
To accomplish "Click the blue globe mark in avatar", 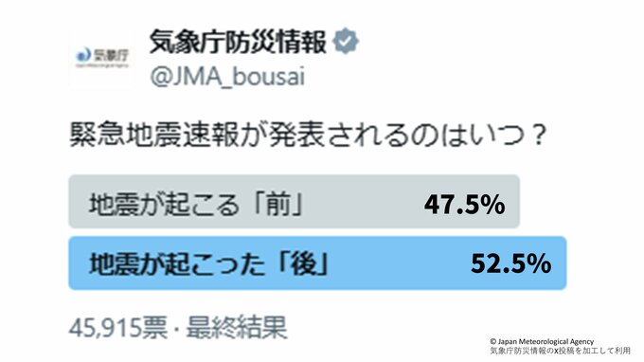I will tap(83, 55).
